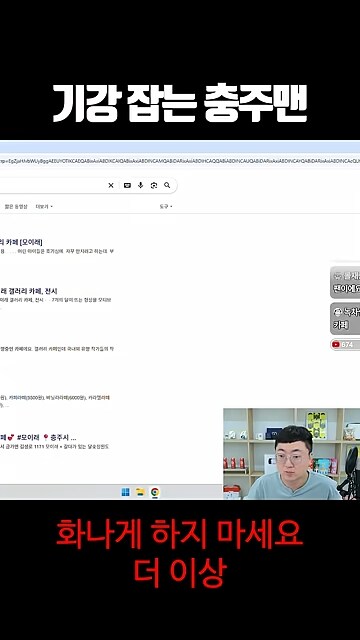Open the result titled 카페 [모이래]
360x640 pixels.
click(21, 242)
